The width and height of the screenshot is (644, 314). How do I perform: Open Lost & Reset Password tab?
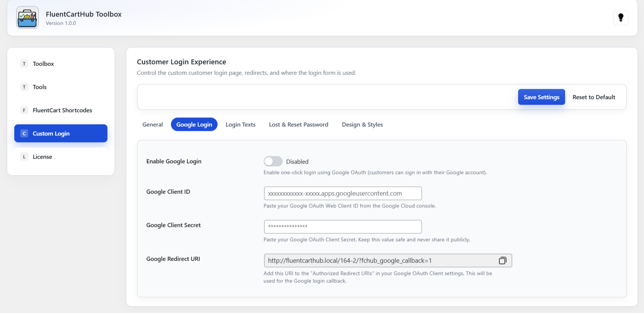298,125
